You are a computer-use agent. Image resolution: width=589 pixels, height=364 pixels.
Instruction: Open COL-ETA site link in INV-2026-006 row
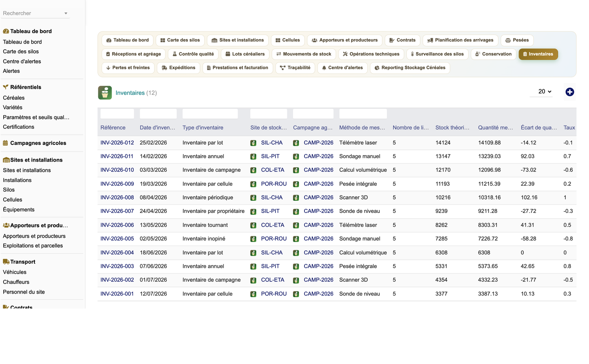tap(273, 225)
